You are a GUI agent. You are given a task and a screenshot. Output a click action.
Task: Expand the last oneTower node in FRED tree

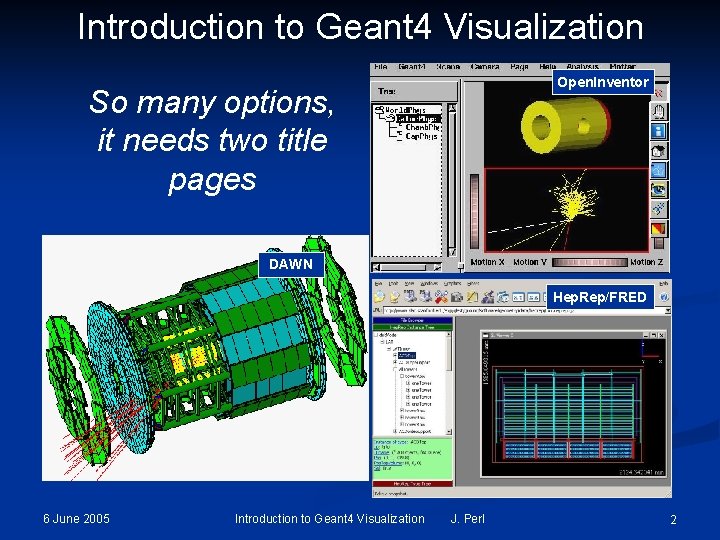[408, 404]
